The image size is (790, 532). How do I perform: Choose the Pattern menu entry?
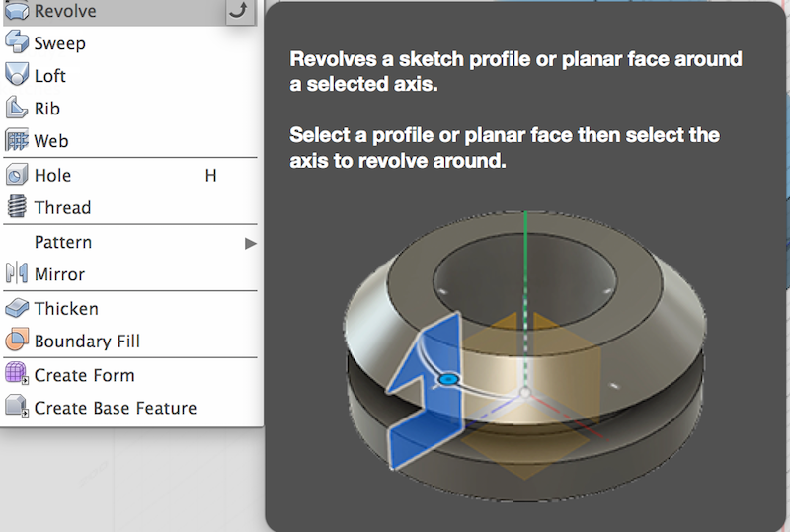pos(130,243)
